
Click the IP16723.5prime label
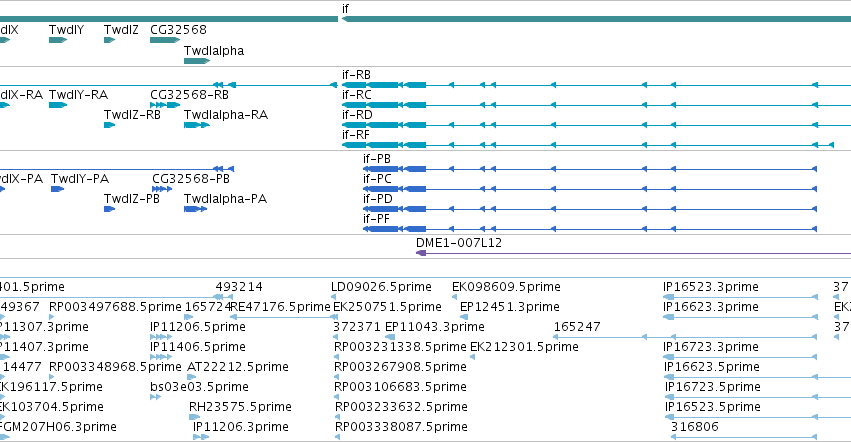[x=713, y=388]
